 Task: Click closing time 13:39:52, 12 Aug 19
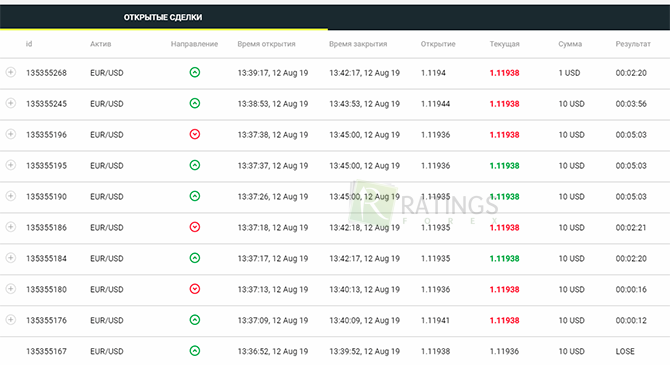(x=364, y=351)
